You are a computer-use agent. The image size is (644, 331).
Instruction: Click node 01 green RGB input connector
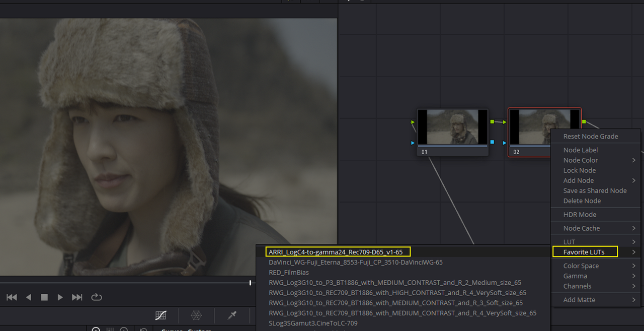pyautogui.click(x=413, y=122)
